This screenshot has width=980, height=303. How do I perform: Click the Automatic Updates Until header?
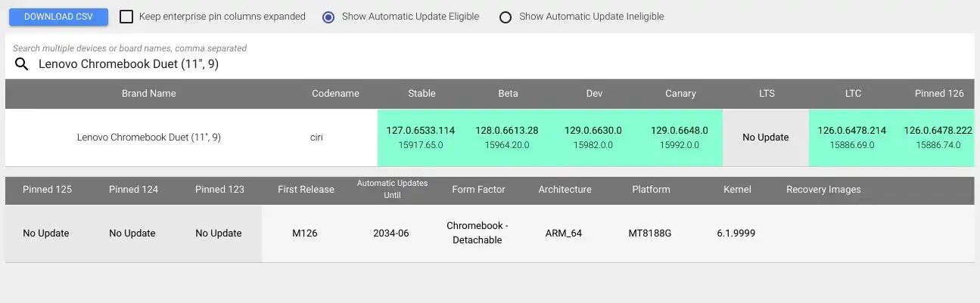pyautogui.click(x=392, y=190)
